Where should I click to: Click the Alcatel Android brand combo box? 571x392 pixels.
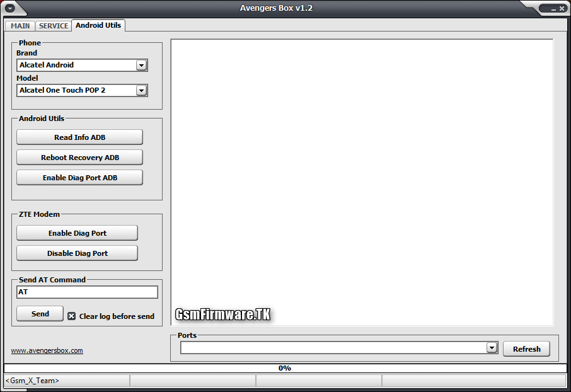pyautogui.click(x=82, y=65)
